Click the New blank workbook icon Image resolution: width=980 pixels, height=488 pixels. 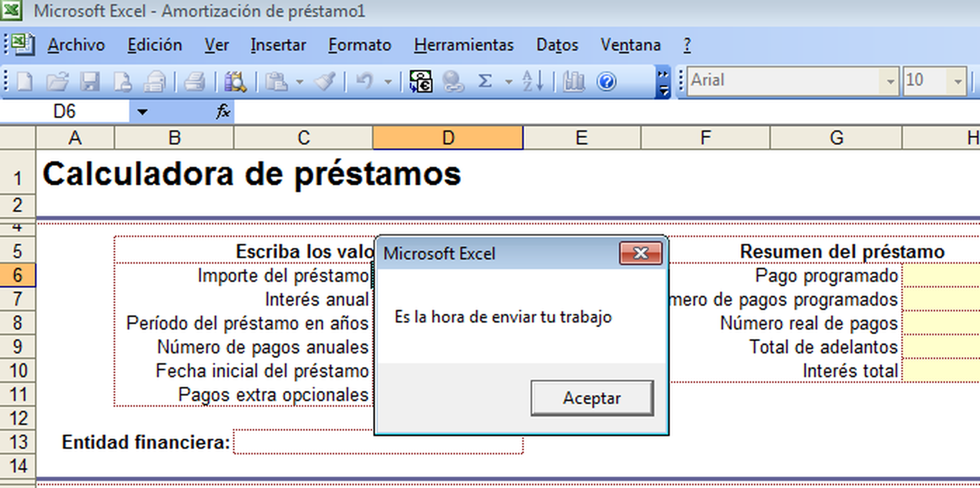pyautogui.click(x=25, y=81)
